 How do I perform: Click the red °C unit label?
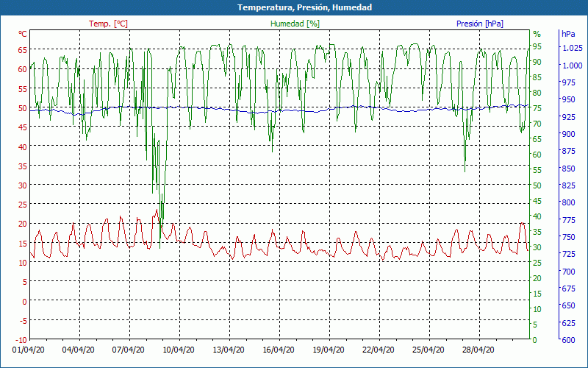tap(23, 34)
